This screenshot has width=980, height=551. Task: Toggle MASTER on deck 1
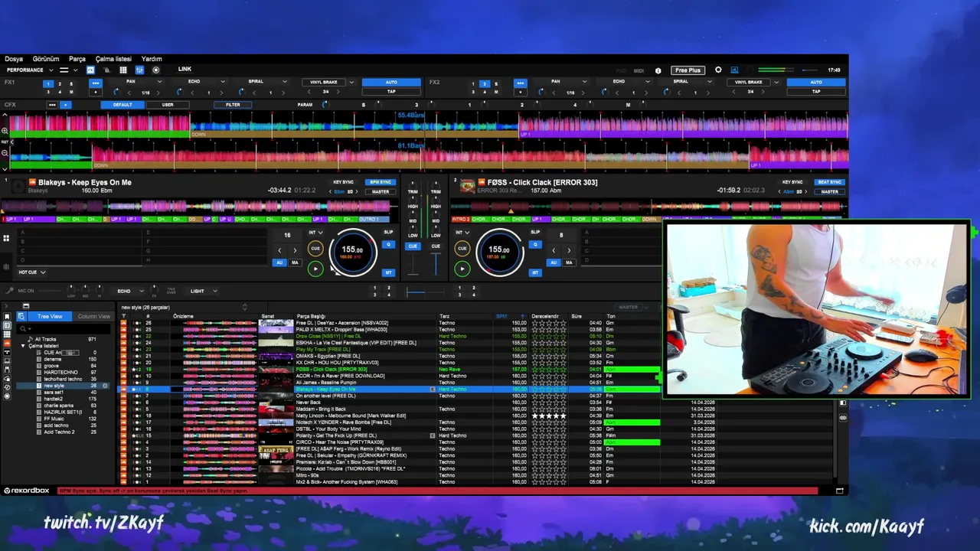(x=380, y=191)
